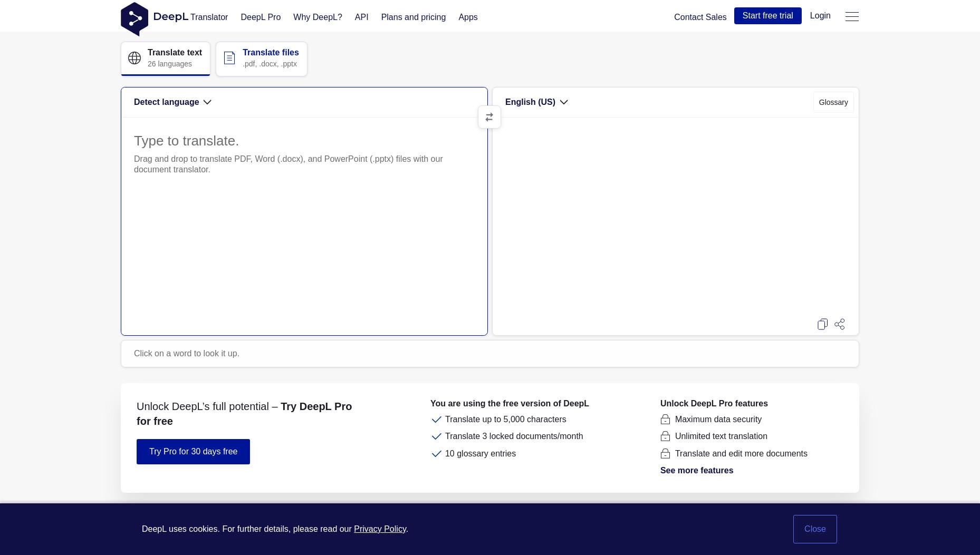
Task: Close the cookie notice banner
Action: coord(815,529)
